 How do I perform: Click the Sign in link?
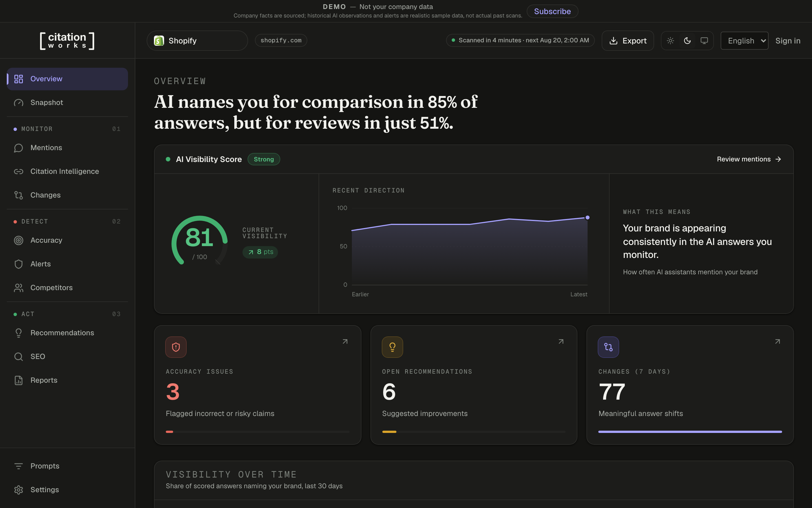(788, 41)
